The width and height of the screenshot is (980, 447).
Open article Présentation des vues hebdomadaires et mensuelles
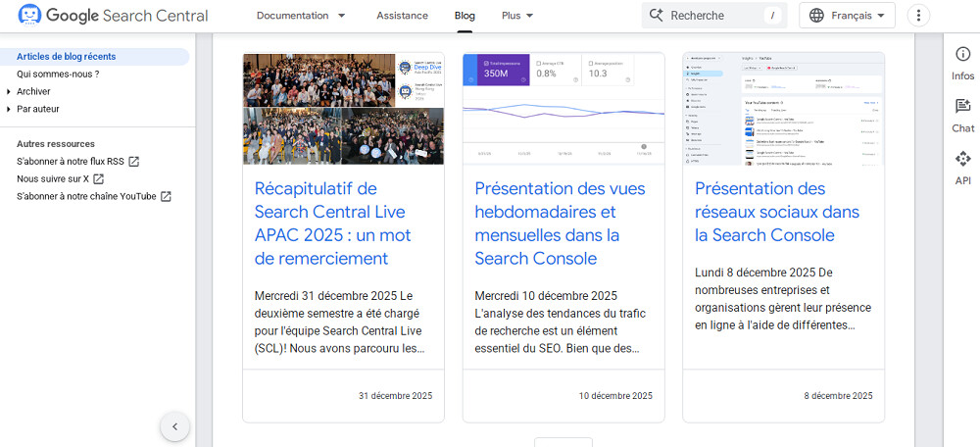560,223
